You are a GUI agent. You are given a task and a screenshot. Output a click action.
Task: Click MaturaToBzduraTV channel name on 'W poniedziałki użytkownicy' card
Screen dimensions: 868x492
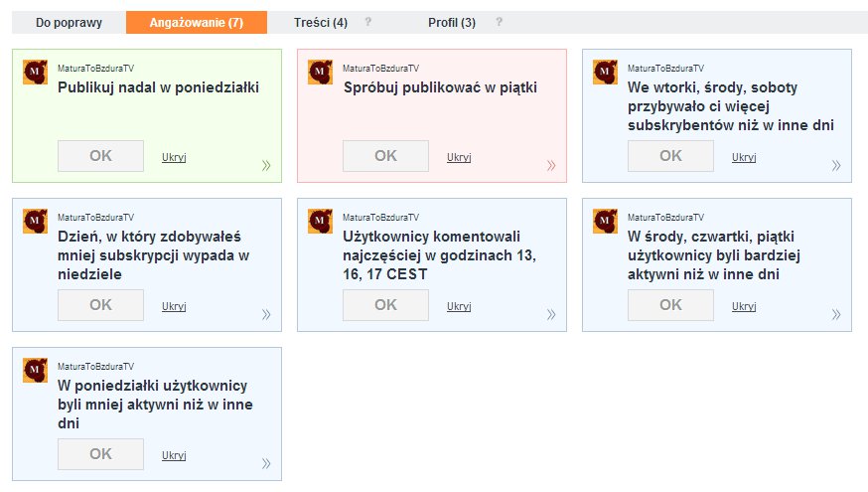tap(95, 366)
